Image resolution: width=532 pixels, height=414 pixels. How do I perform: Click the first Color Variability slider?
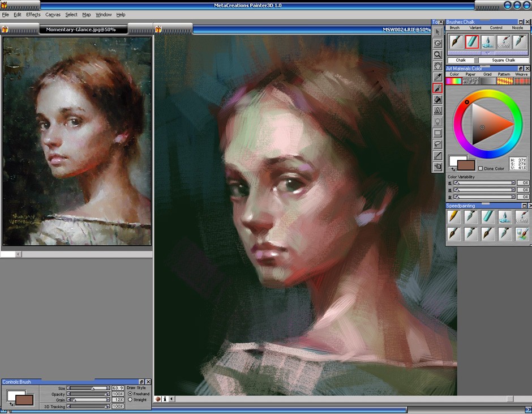click(x=484, y=183)
